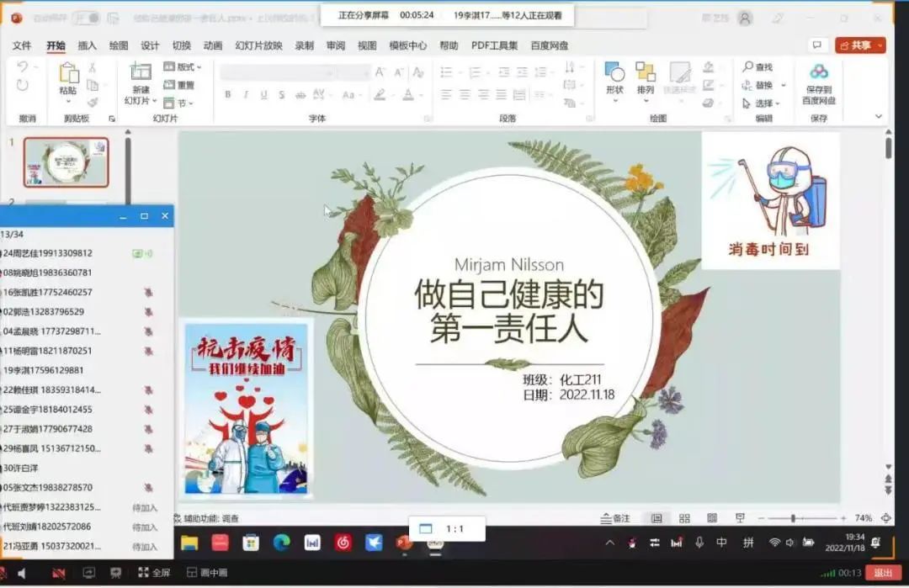Expand the 节 section dropdown
The width and height of the screenshot is (909, 588).
pyautogui.click(x=180, y=103)
